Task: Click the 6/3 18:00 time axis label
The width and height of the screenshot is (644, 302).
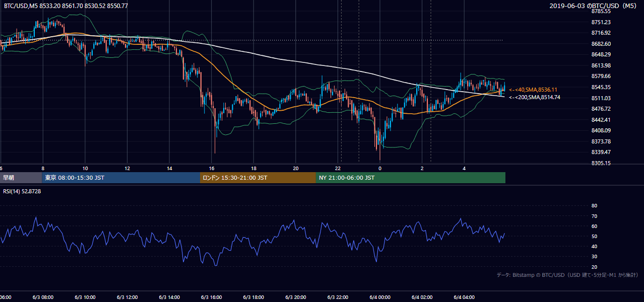Action: (253, 297)
